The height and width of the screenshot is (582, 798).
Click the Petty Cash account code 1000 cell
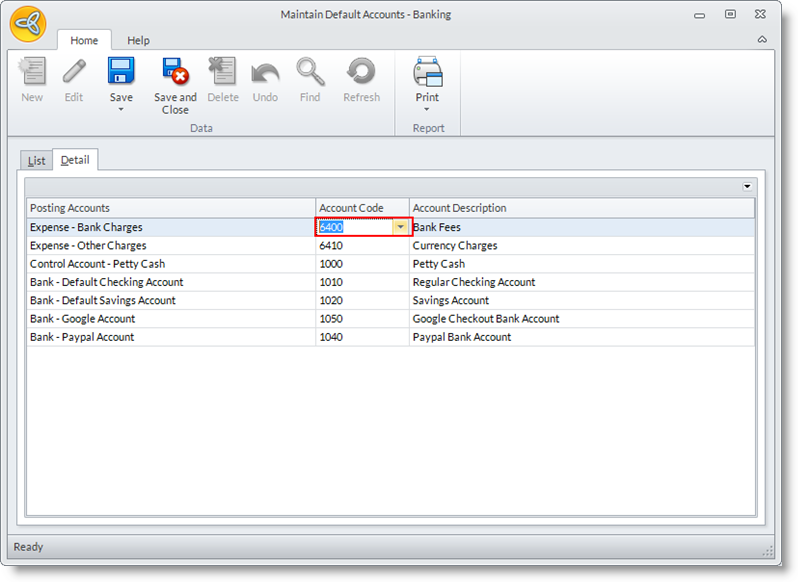pyautogui.click(x=362, y=264)
